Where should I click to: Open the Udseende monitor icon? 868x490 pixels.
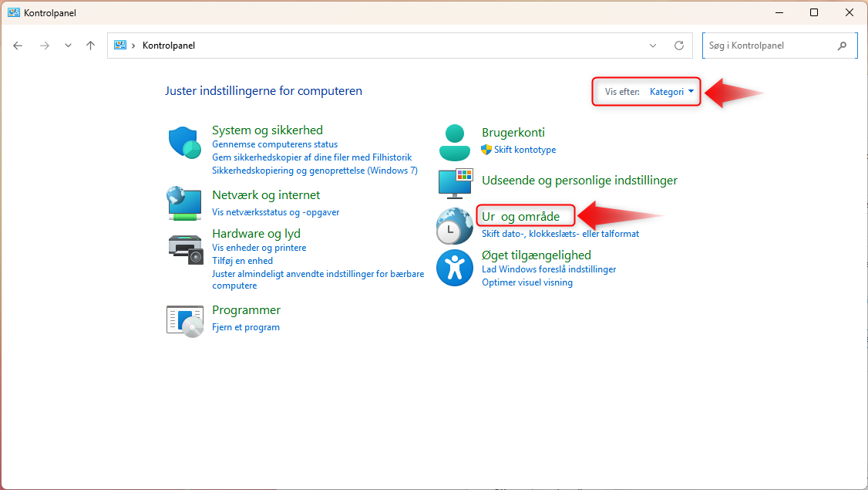click(455, 184)
